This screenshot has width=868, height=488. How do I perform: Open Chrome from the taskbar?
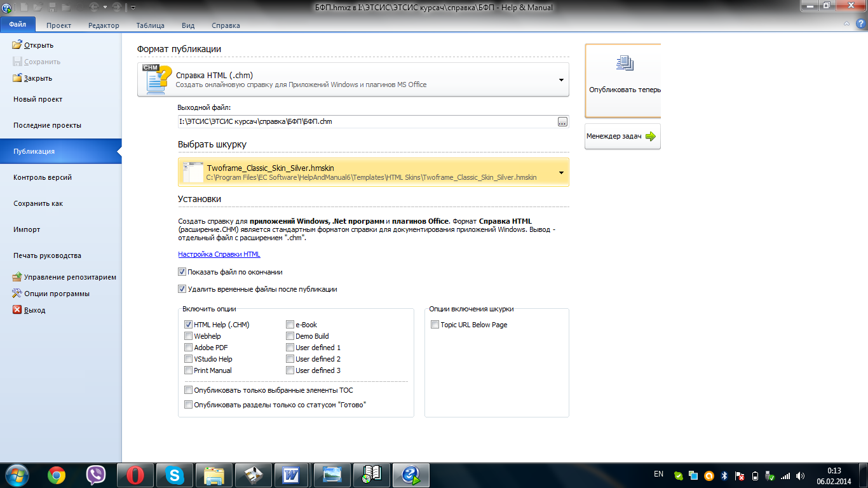(x=57, y=475)
